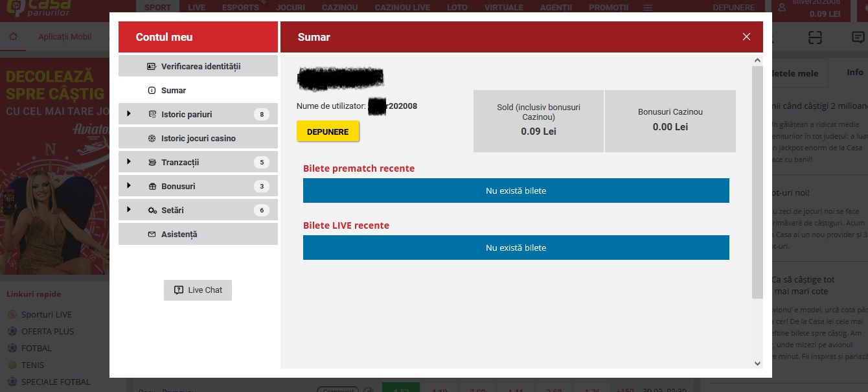Open PROMOȚII in the top menu
Screen dimensions: 868x392
(608, 8)
